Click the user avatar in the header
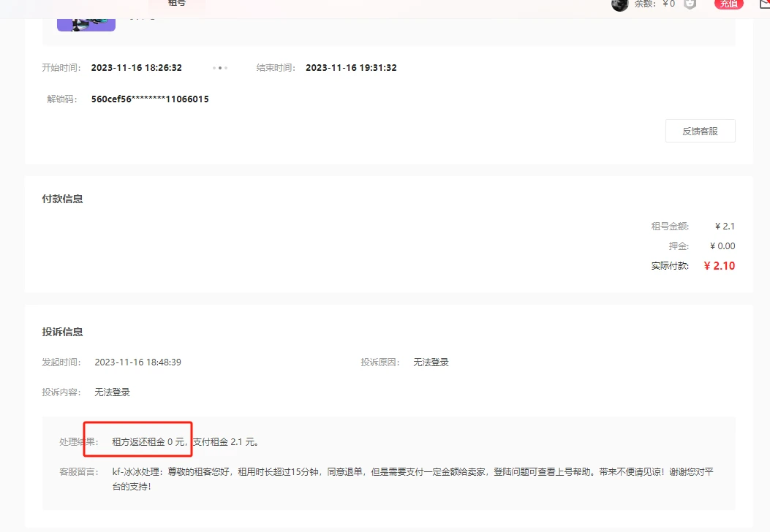 (619, 4)
